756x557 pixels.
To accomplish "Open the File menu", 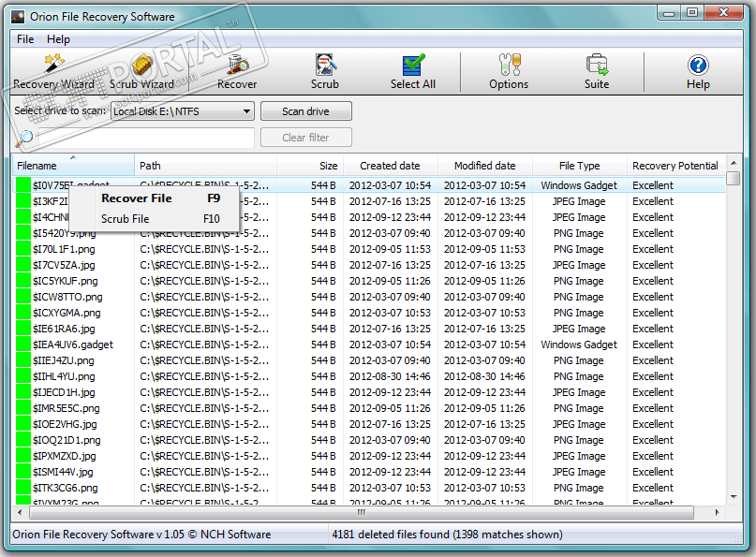I will click(x=25, y=39).
